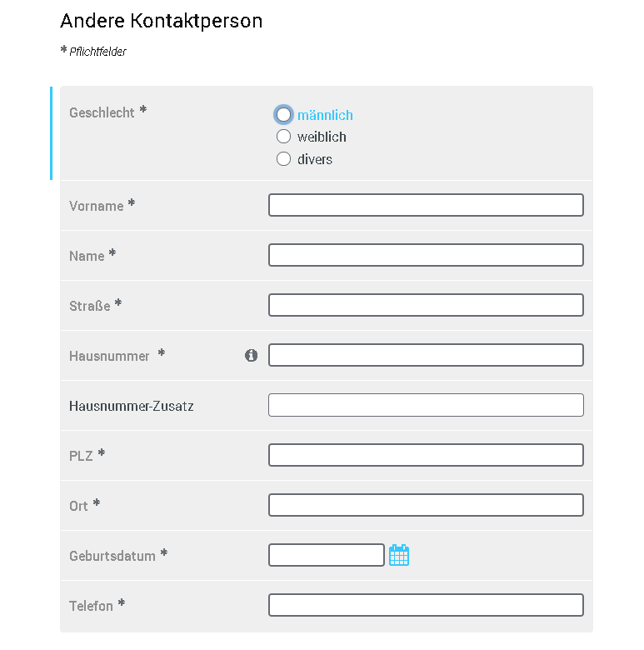
Task: Click the divers label text
Action: click(x=315, y=159)
